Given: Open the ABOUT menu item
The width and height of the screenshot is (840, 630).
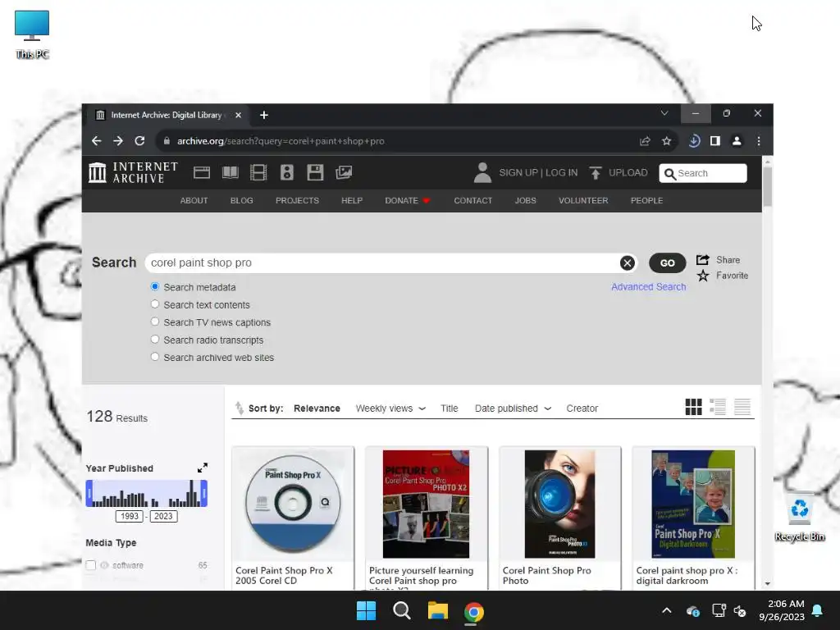Looking at the screenshot, I should [x=194, y=200].
